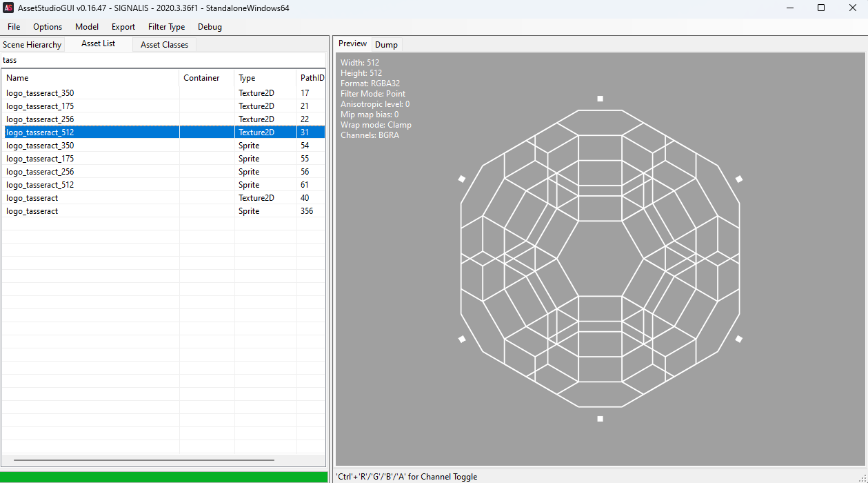Select logo_tasseract_175 Sprite row
The image size is (868, 483).
pyautogui.click(x=163, y=159)
